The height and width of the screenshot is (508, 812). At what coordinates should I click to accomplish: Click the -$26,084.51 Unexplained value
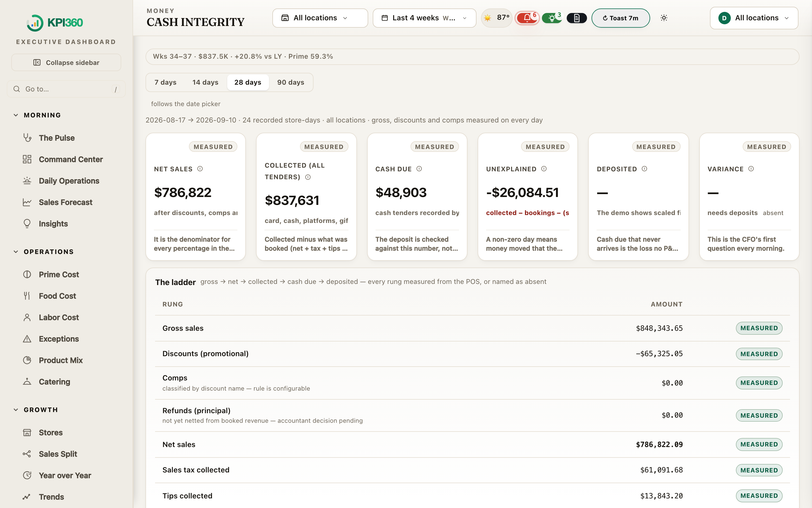tap(522, 192)
